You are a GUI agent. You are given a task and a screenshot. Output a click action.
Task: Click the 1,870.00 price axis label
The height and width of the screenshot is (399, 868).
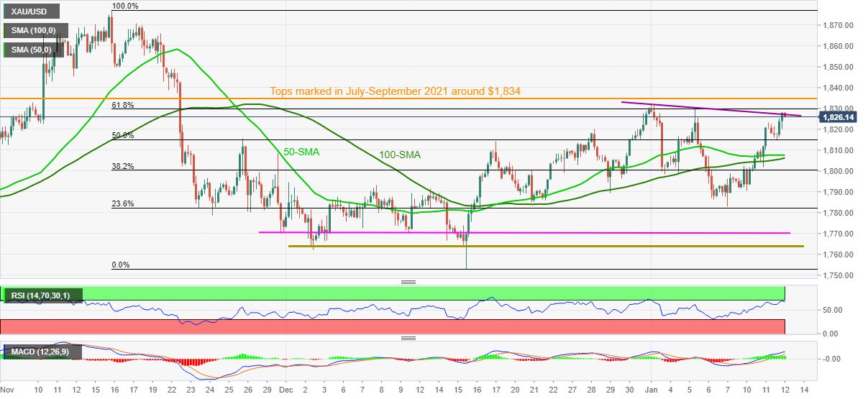click(x=838, y=25)
